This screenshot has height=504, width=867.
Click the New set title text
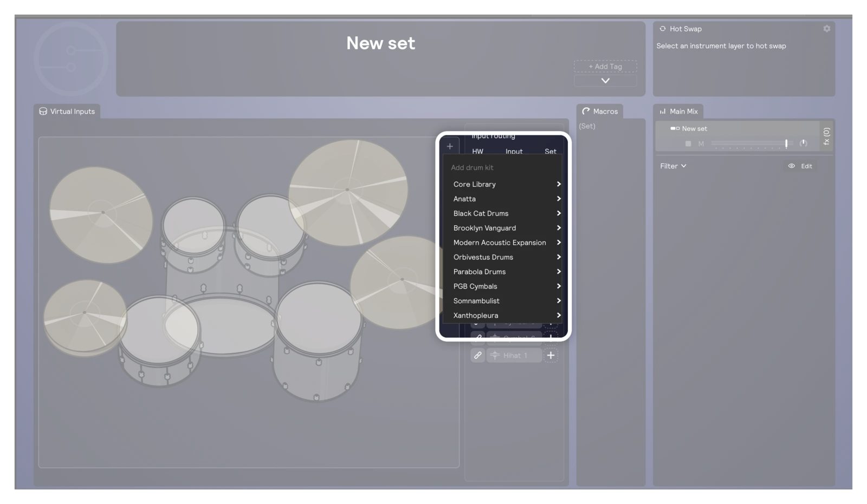pyautogui.click(x=380, y=43)
